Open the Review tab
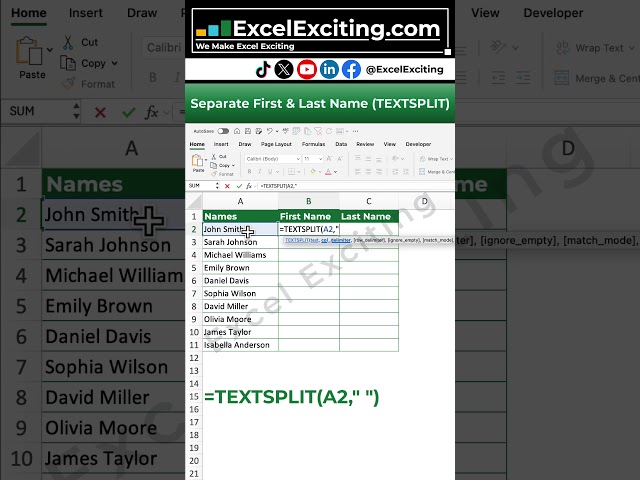The image size is (640, 480). [x=365, y=144]
